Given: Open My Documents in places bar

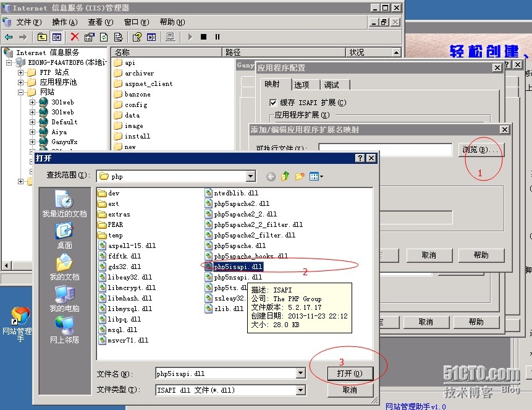Looking at the screenshot, I should pyautogui.click(x=64, y=267).
